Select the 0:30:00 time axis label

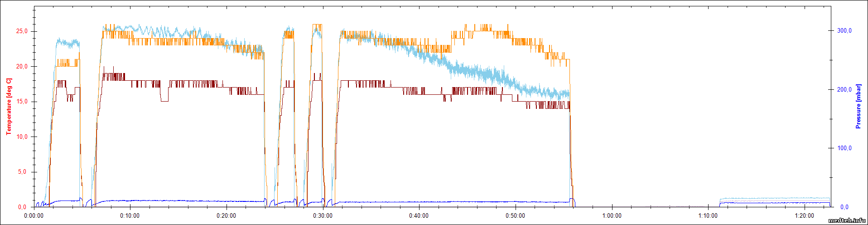pyautogui.click(x=323, y=216)
